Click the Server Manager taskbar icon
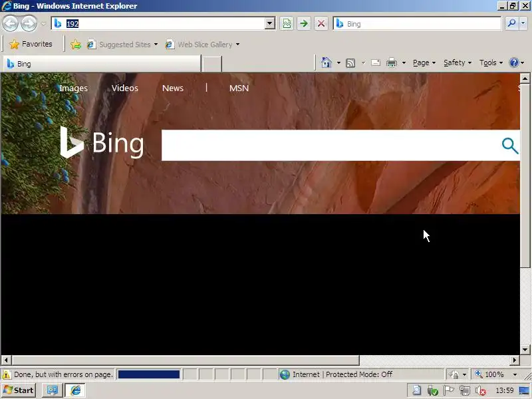Image resolution: width=532 pixels, height=399 pixels. tap(53, 390)
